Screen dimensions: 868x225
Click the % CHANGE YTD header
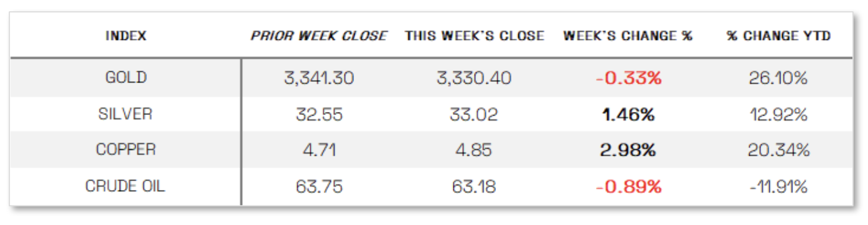(x=778, y=36)
